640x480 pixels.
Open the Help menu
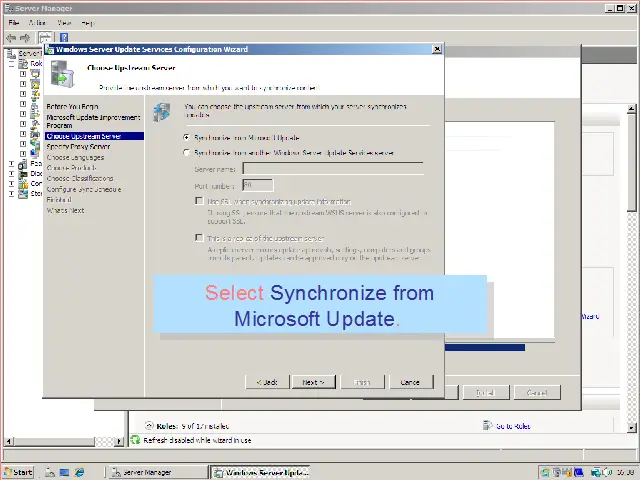click(87, 23)
